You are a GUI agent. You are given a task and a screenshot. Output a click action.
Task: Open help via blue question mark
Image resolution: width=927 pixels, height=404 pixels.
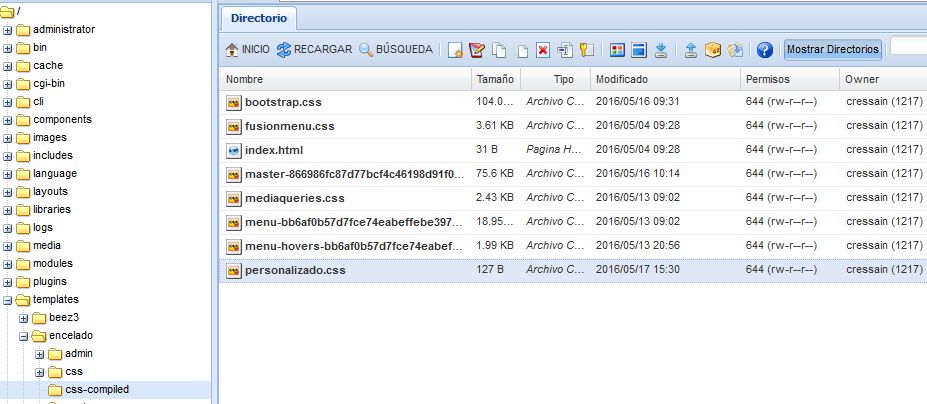[x=764, y=50]
